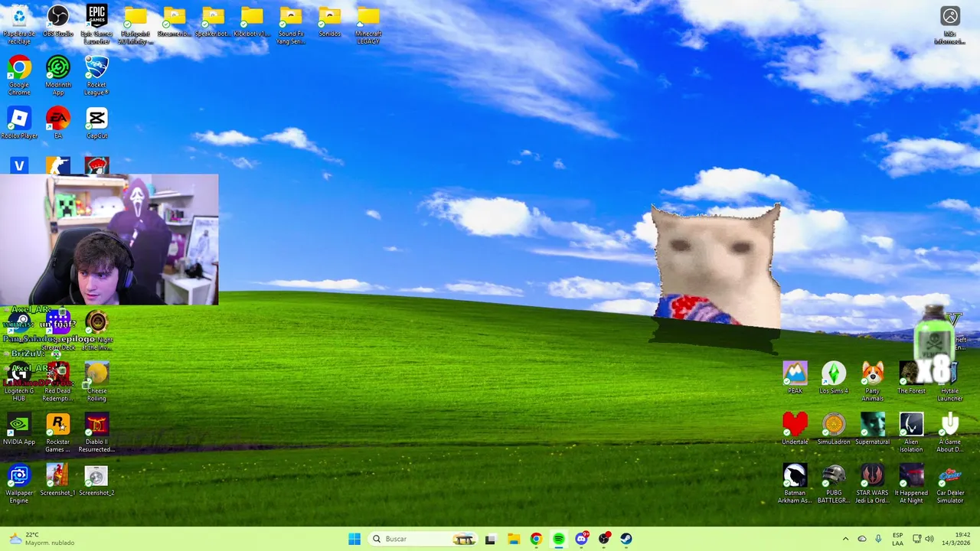Launch the PEAK game icon
The image size is (980, 551).
[795, 378]
